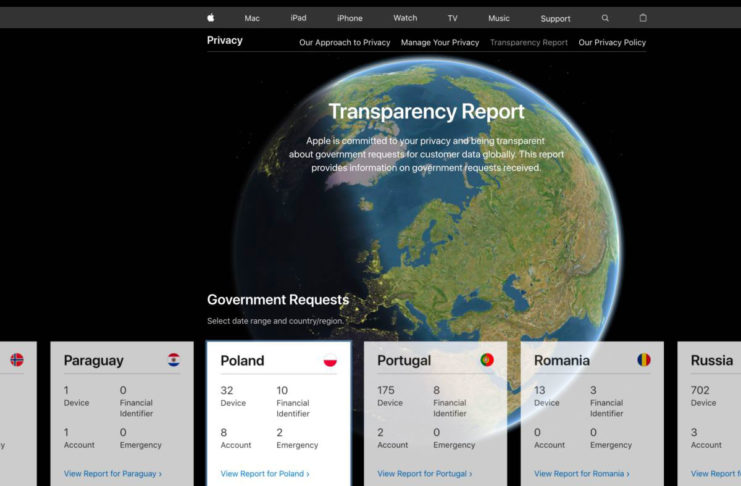Viewport: 741px width, 486px height.
Task: Click Russia's 3 Account count
Action: (694, 433)
